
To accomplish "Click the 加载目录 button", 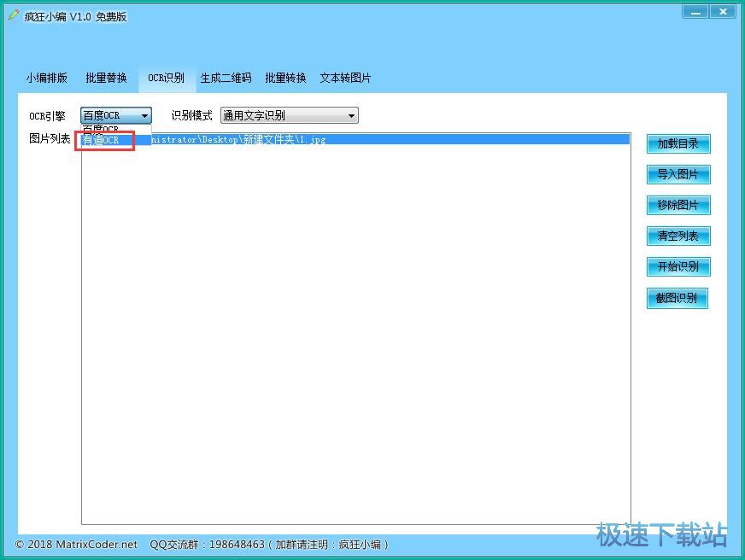I will click(x=678, y=143).
